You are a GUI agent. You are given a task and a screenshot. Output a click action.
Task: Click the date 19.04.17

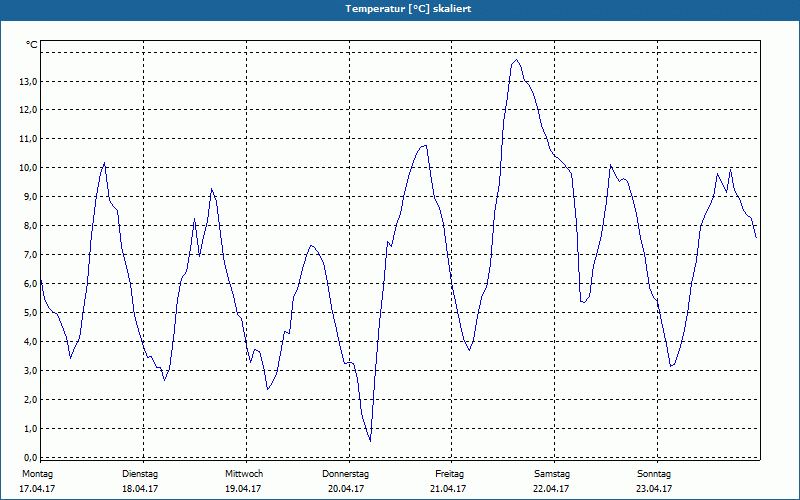coord(243,489)
